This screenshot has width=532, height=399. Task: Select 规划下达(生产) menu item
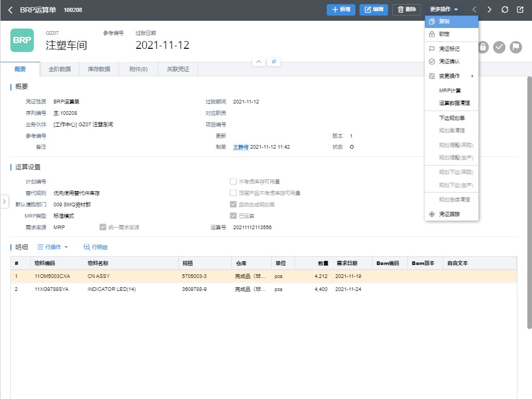coord(451,185)
